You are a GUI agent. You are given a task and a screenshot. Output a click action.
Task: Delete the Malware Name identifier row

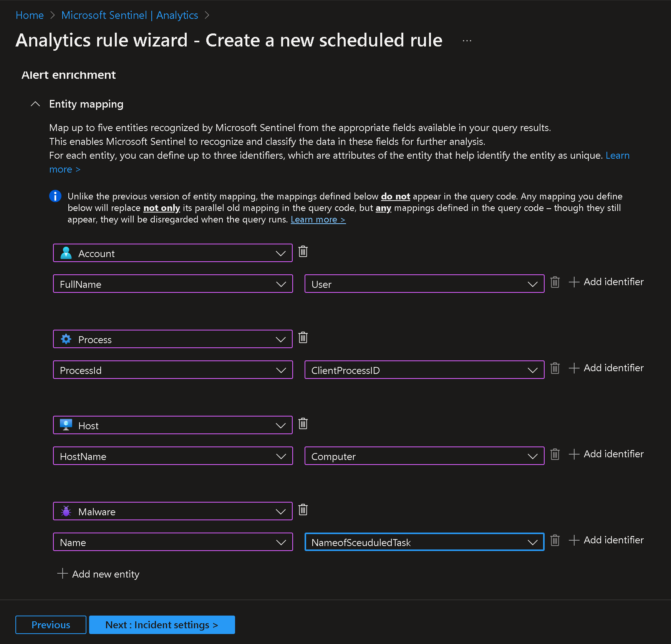click(x=555, y=541)
